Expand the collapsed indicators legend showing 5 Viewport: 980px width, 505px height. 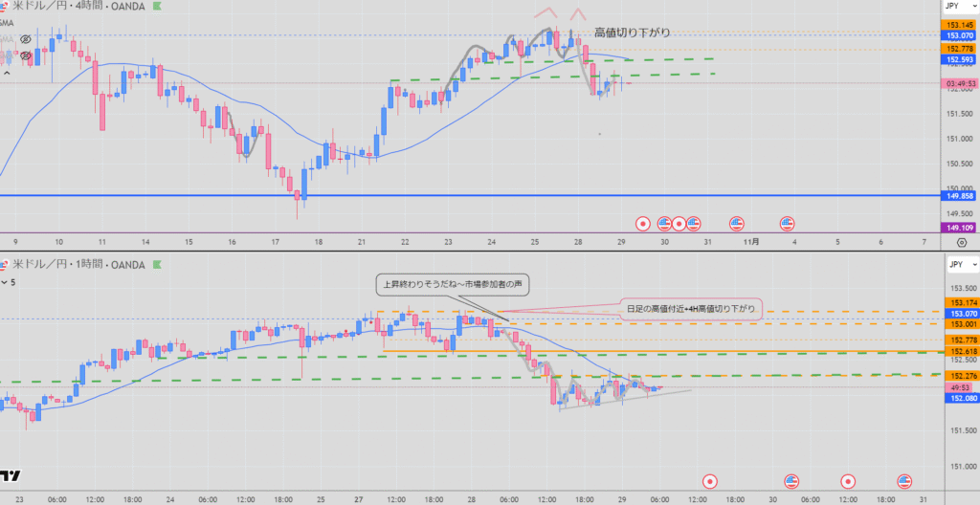pyautogui.click(x=8, y=282)
